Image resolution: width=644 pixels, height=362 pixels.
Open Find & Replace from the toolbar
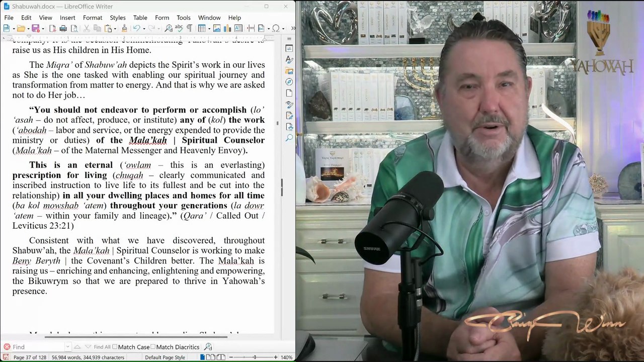[x=169, y=28]
